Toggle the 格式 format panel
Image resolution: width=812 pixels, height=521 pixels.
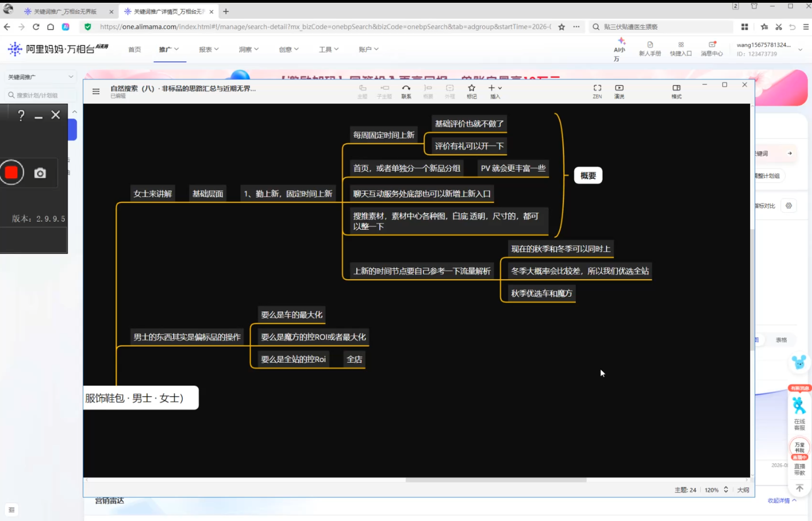click(677, 91)
